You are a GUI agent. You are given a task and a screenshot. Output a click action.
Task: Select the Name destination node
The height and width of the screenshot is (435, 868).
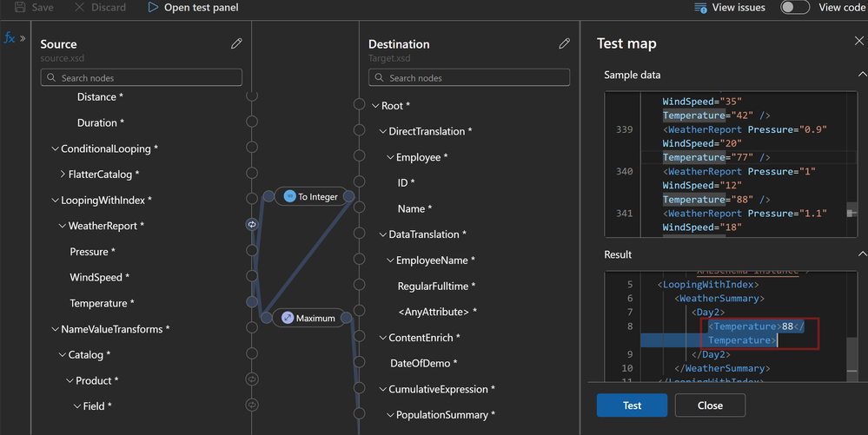[414, 208]
